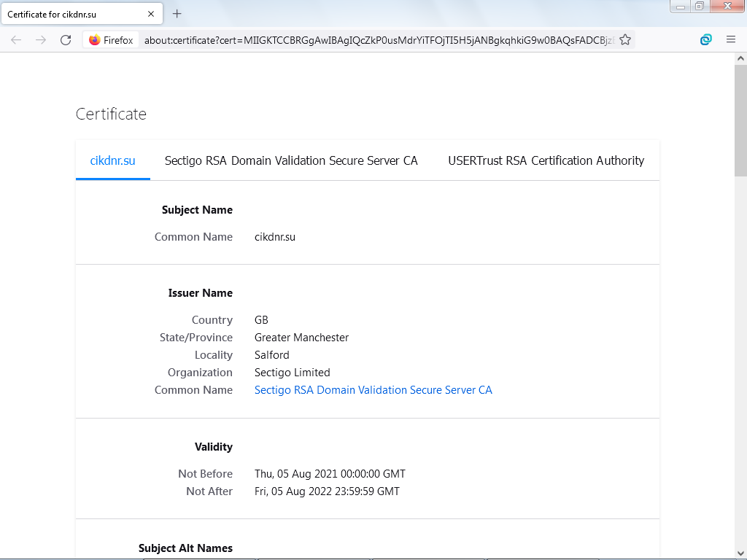Screen dimensions: 747x560
Task: Click the 'Not Before' label
Action: (x=205, y=474)
